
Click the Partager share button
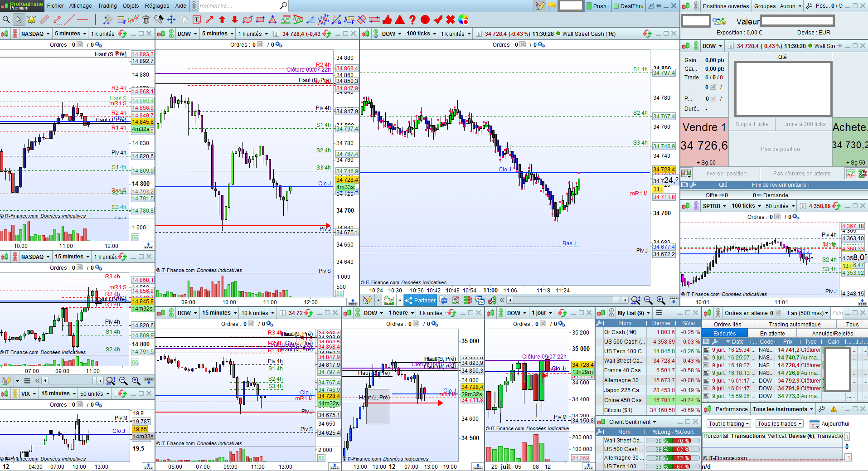pyautogui.click(x=420, y=300)
